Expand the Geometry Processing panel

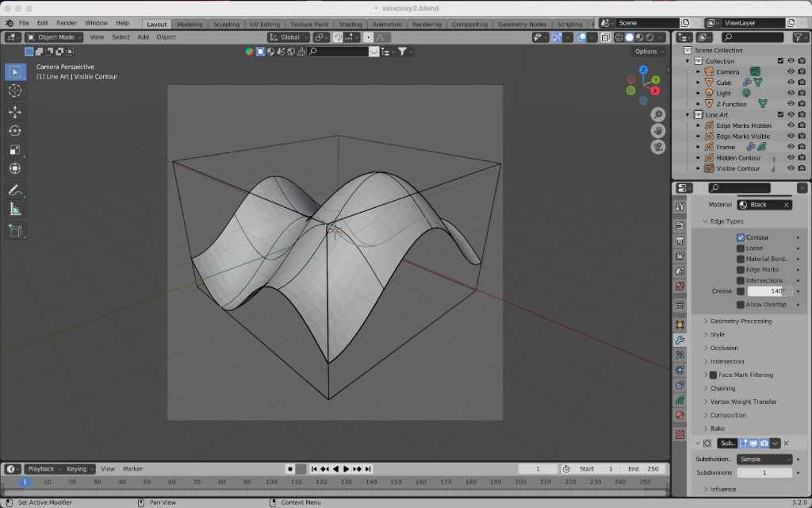(x=741, y=321)
